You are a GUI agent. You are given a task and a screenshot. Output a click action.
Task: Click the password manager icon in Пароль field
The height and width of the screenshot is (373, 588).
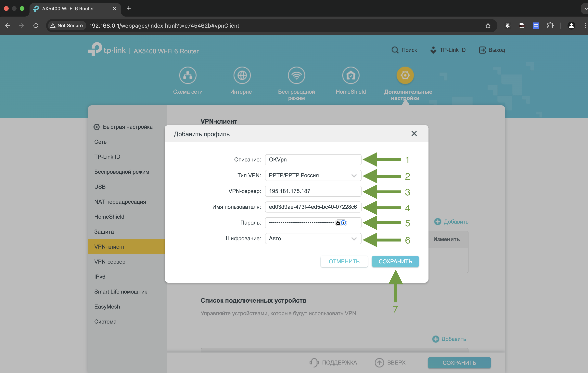tap(343, 223)
